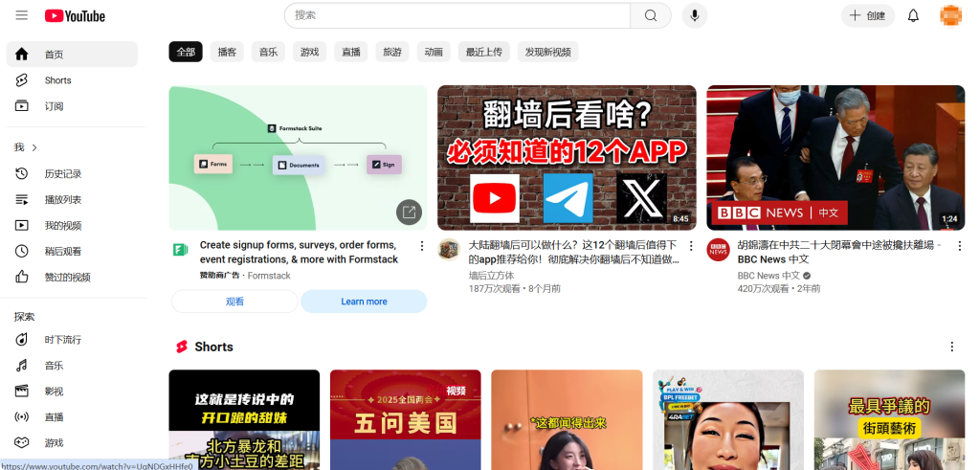Open the notifications bell

[913, 15]
